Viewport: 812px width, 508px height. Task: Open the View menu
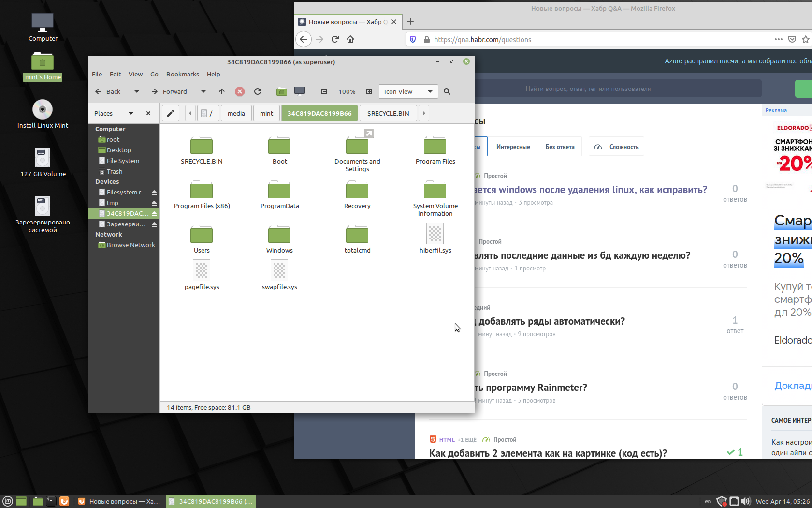135,74
